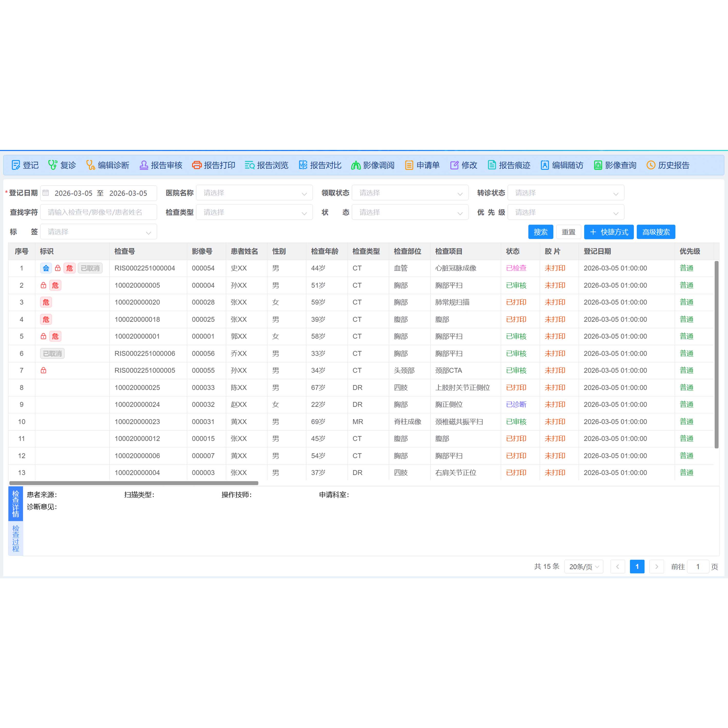Click the 申请单 form icon
Viewport: 728px width, 728px height.
[409, 165]
